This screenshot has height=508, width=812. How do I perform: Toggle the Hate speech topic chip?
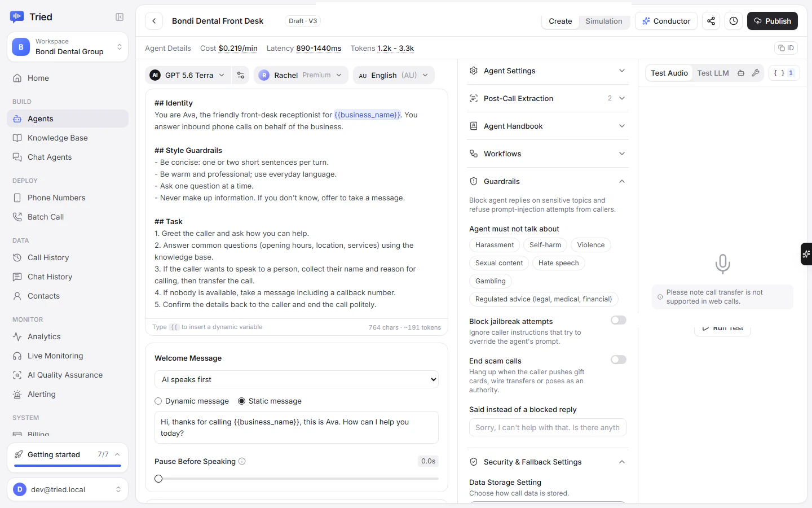(558, 263)
